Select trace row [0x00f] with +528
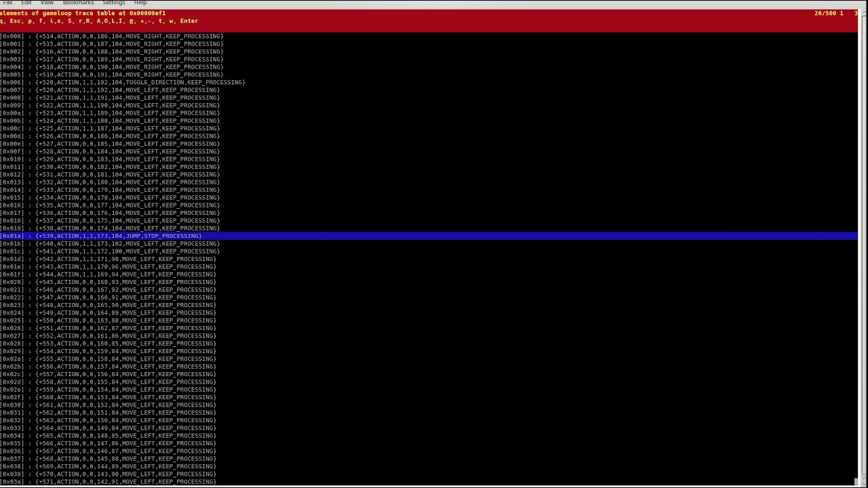This screenshot has height=488, width=868. tap(110, 152)
